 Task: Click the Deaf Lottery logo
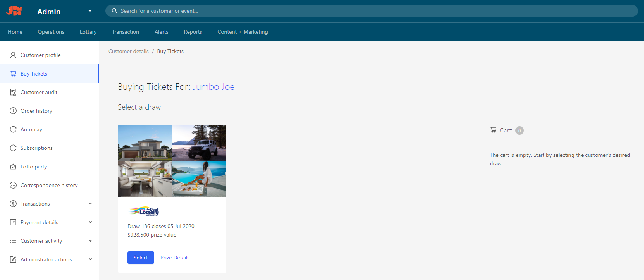pyautogui.click(x=144, y=211)
